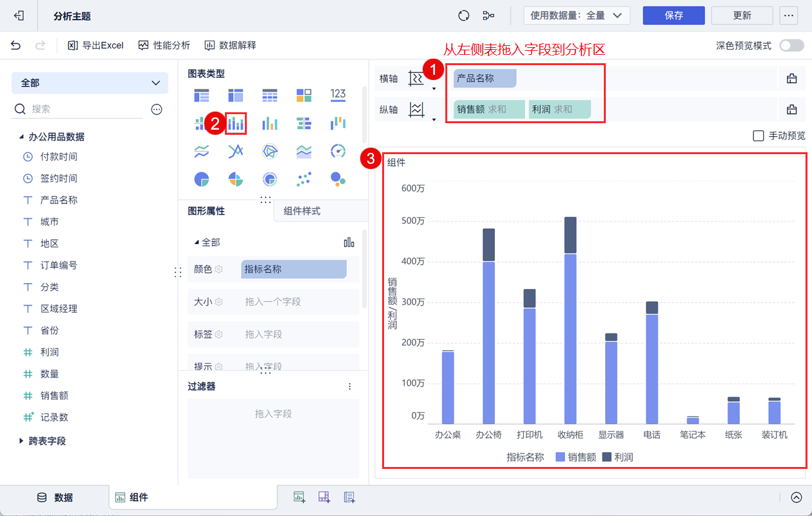The height and width of the screenshot is (516, 812).
Task: Select the partitioned line chart icon
Action: point(202,152)
